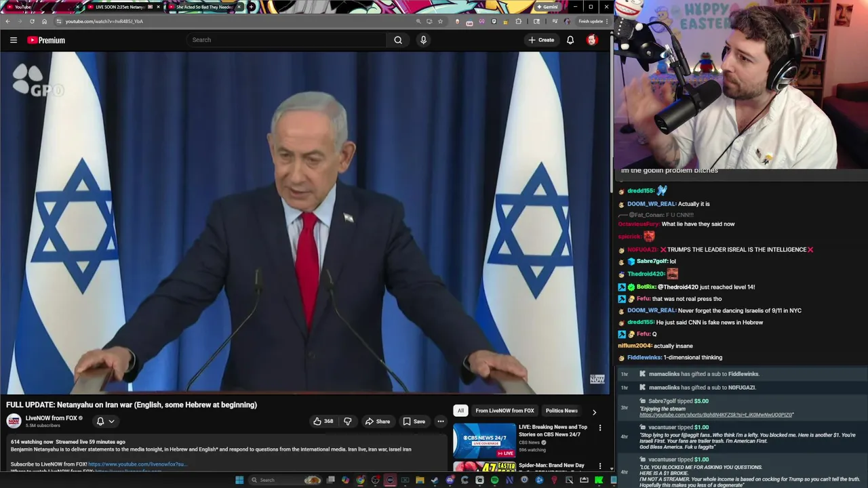
Task: Expand subscription notification bell dropdown
Action: (x=105, y=421)
